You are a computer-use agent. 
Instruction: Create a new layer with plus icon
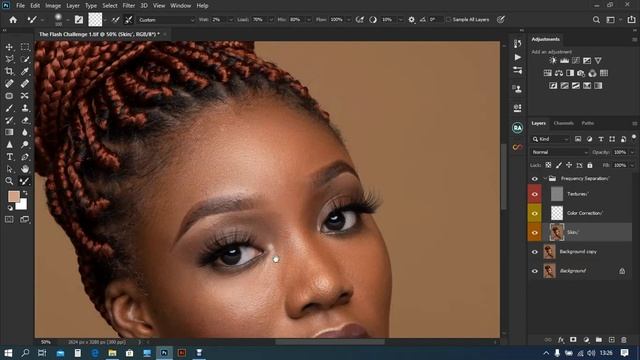(x=611, y=340)
